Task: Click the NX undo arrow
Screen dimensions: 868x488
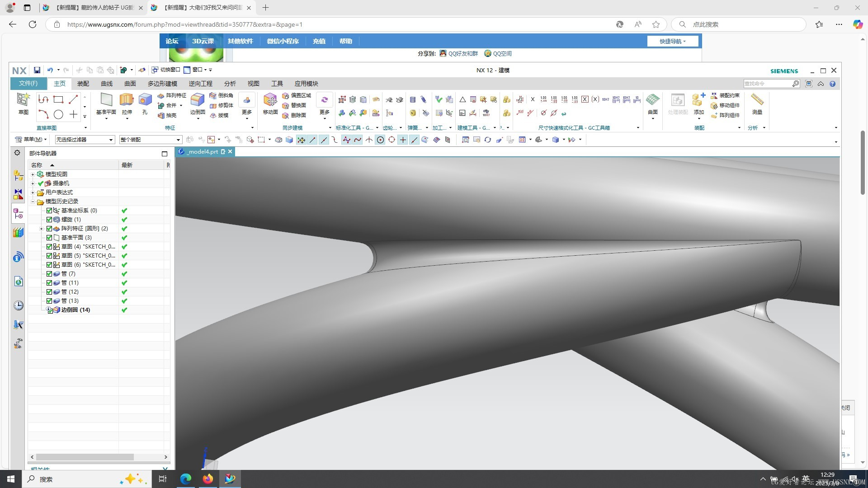Action: coord(50,70)
